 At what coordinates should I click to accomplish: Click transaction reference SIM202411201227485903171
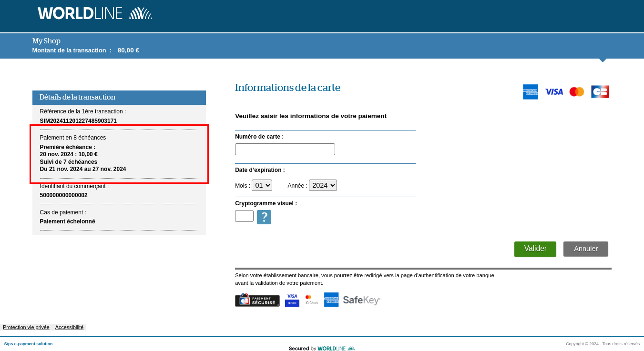pyautogui.click(x=78, y=121)
